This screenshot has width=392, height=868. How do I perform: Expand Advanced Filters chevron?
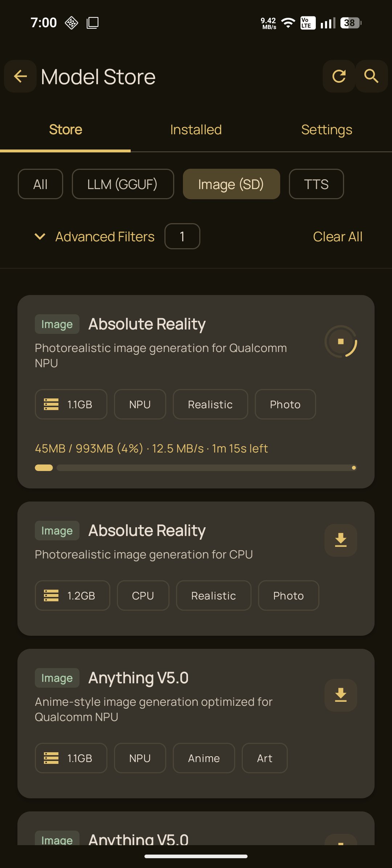(40, 237)
